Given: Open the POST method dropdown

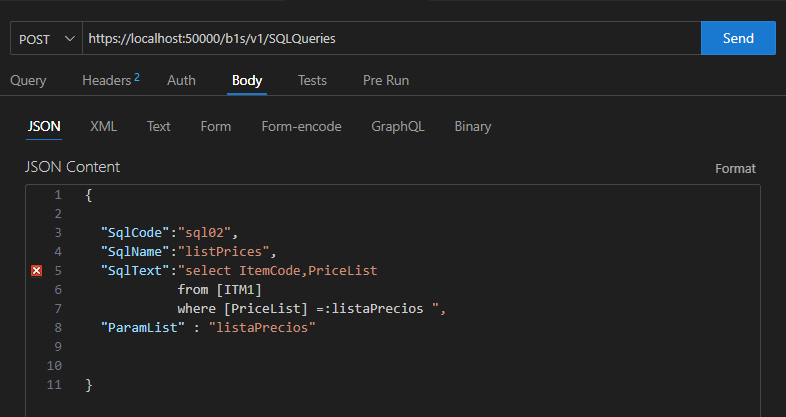Looking at the screenshot, I should 46,38.
